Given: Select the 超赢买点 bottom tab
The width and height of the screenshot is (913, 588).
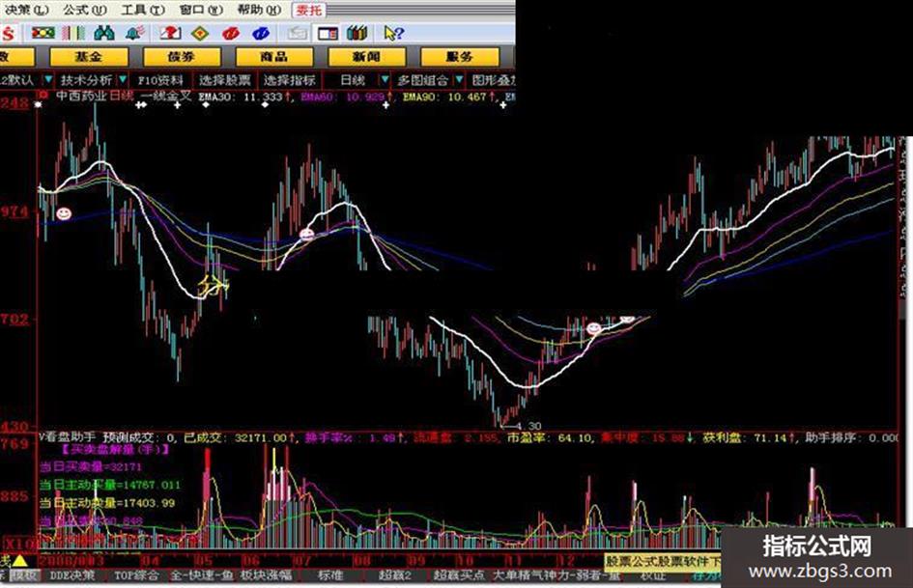Looking at the screenshot, I should [x=459, y=575].
